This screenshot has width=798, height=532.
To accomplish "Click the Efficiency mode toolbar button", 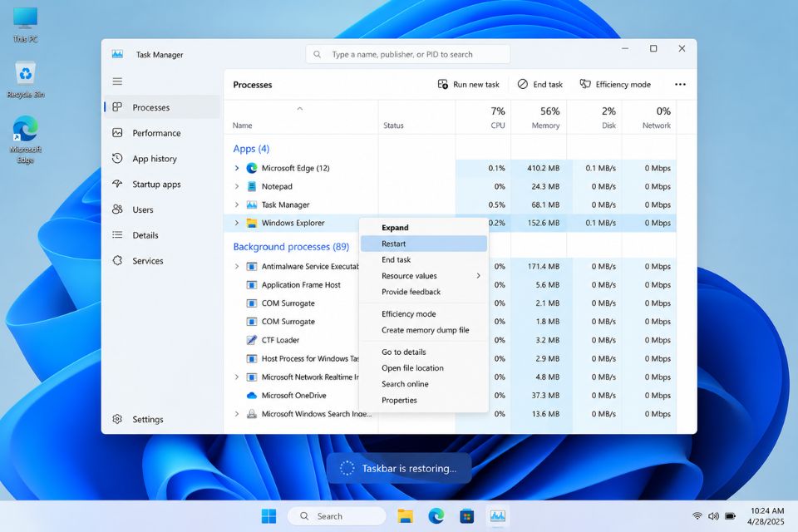I will pyautogui.click(x=615, y=85).
